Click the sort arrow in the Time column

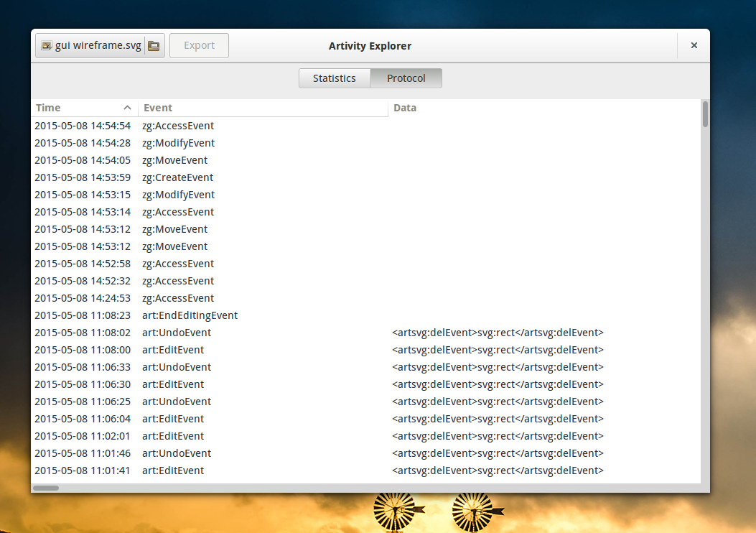coord(127,108)
